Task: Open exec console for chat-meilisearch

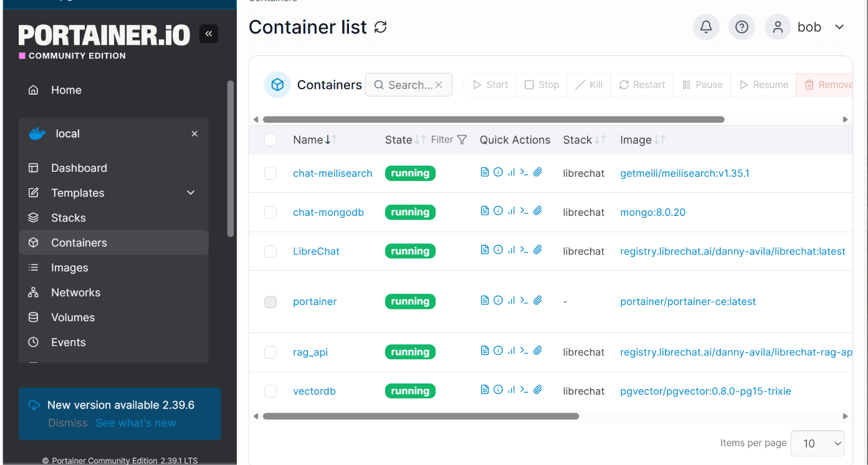Action: tap(524, 172)
